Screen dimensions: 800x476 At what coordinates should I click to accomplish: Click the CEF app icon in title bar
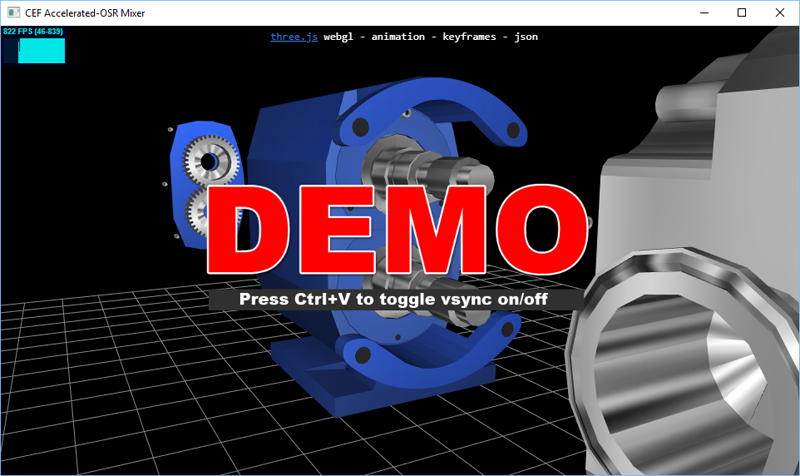(13, 13)
